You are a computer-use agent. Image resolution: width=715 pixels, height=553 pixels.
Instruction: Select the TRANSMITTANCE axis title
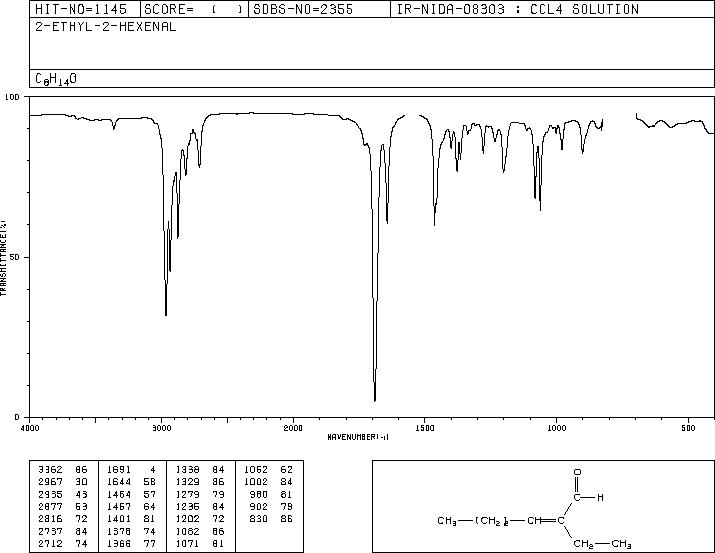coord(3,258)
